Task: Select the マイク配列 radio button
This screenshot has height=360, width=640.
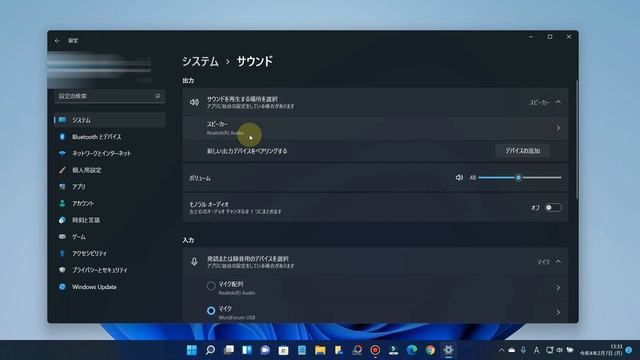Action: pos(211,286)
